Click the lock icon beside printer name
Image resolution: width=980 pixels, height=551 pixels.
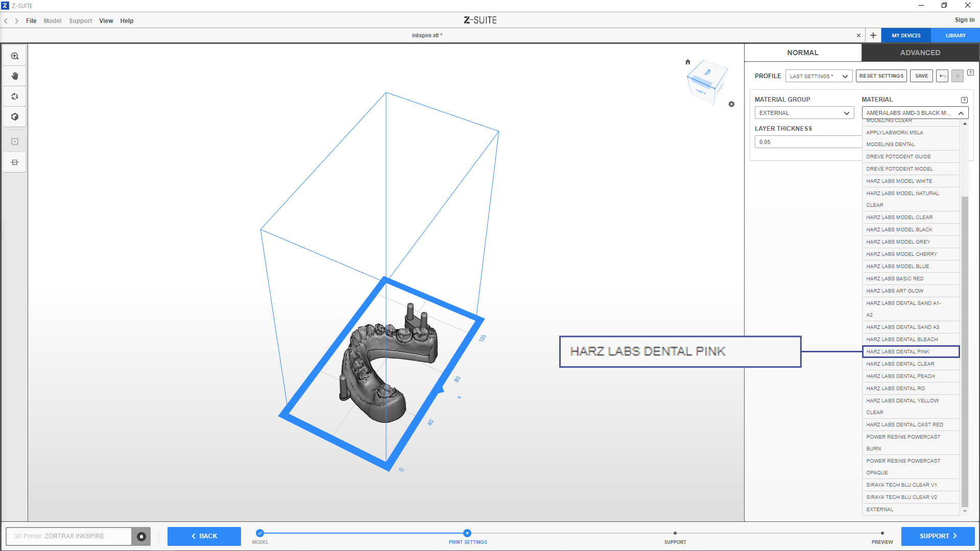tap(141, 536)
